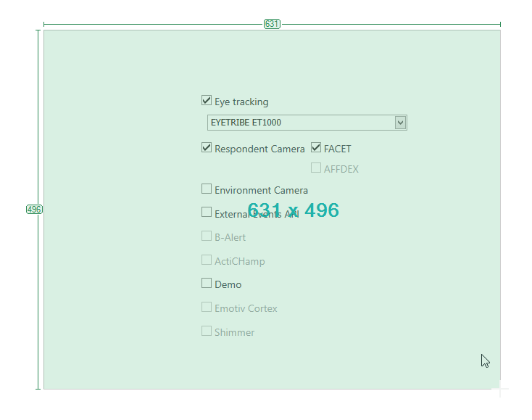The height and width of the screenshot is (420, 532).
Task: Click the Eye tracking label text
Action: (241, 102)
